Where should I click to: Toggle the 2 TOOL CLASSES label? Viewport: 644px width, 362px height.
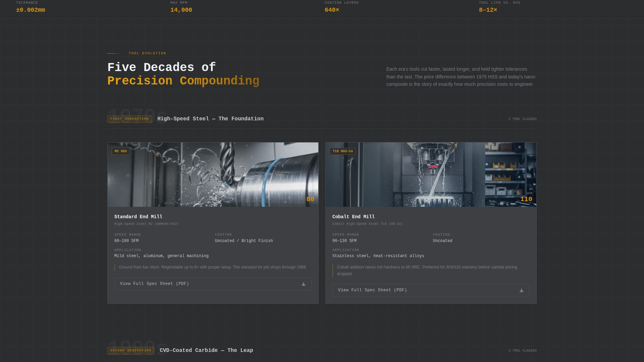(522, 119)
